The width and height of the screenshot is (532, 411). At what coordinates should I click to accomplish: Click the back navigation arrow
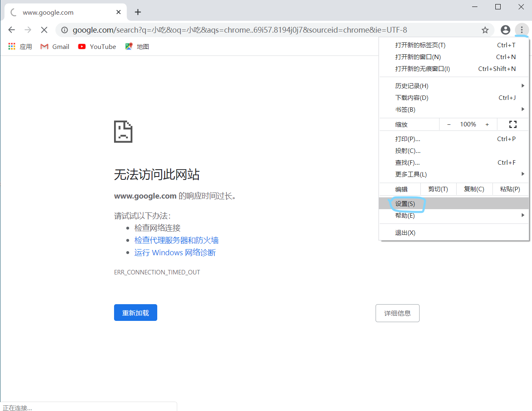(11, 30)
